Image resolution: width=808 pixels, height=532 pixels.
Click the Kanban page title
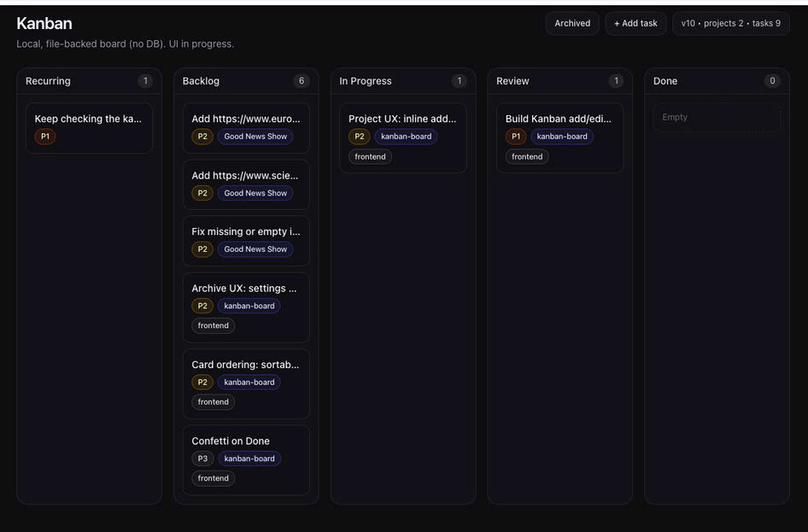click(x=44, y=23)
